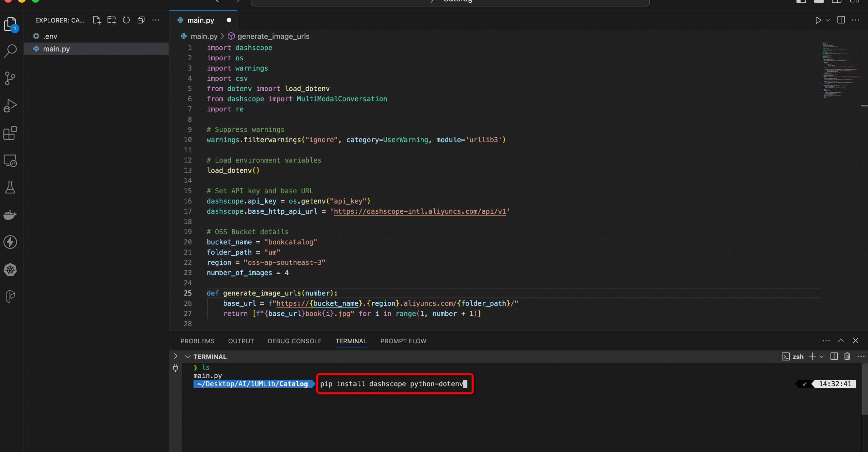Click the terminal timestamp 14:32:41

(x=835, y=384)
